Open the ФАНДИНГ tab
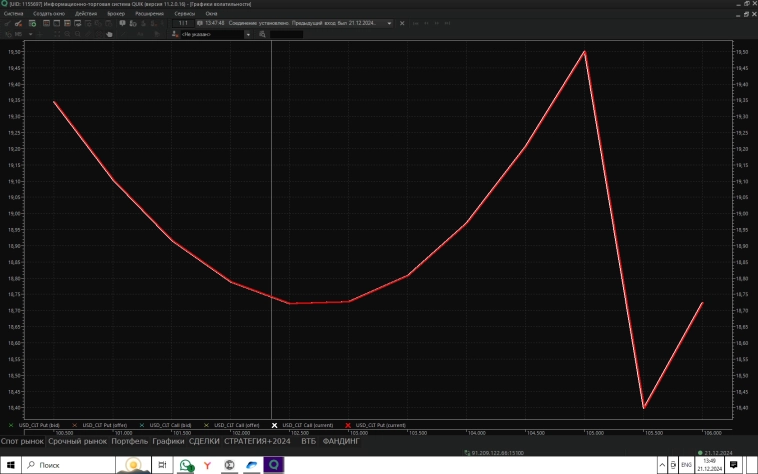 (341, 440)
